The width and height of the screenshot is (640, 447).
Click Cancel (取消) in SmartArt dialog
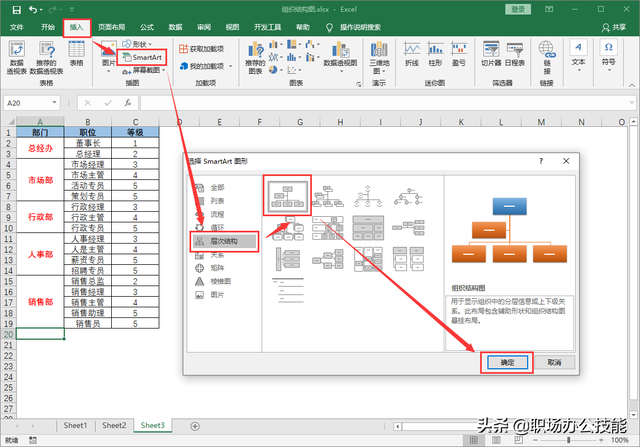(554, 362)
